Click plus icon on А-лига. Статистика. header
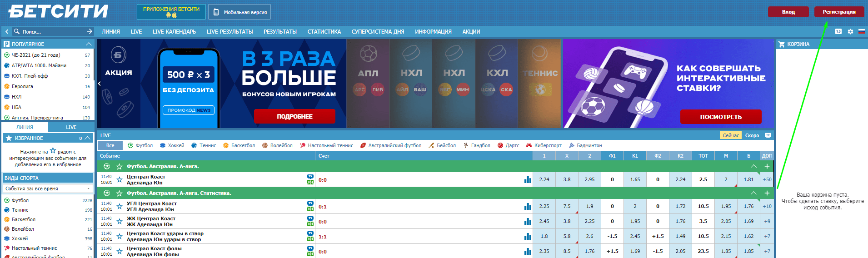 pos(767,193)
